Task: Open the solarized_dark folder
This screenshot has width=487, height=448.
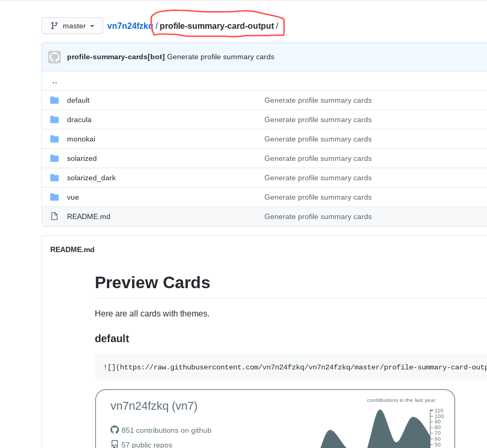Action: 91,178
